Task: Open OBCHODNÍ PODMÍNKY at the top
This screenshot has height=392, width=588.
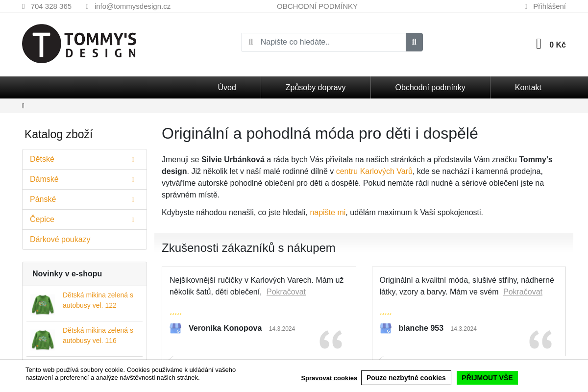Action: tap(317, 6)
